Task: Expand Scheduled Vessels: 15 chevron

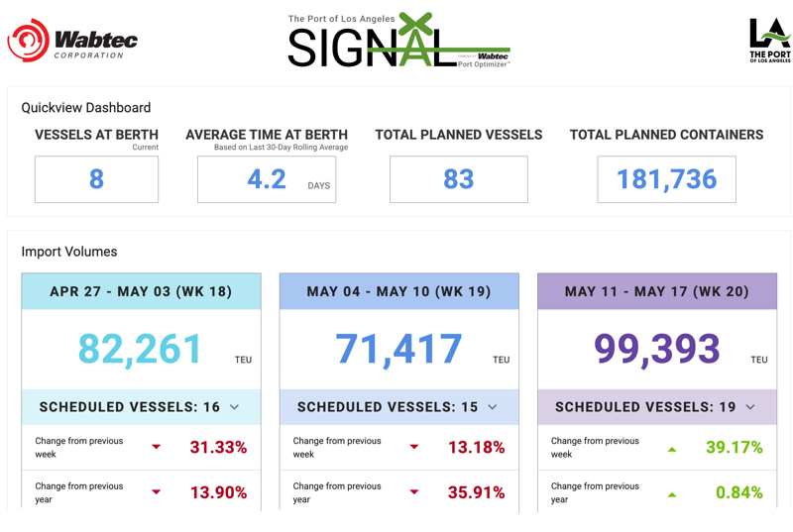Action: click(492, 407)
